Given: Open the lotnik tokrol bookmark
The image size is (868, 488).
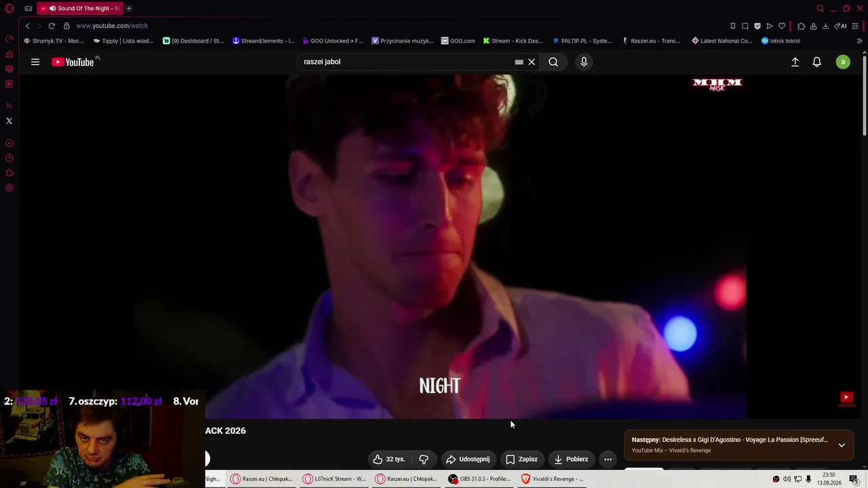Looking at the screenshot, I should (x=781, y=41).
